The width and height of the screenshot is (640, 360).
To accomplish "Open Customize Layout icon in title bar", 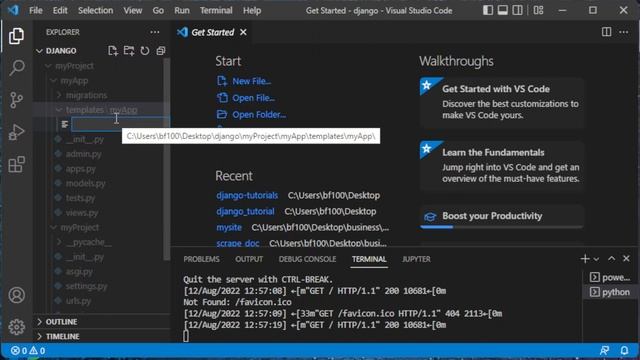I will click(538, 10).
